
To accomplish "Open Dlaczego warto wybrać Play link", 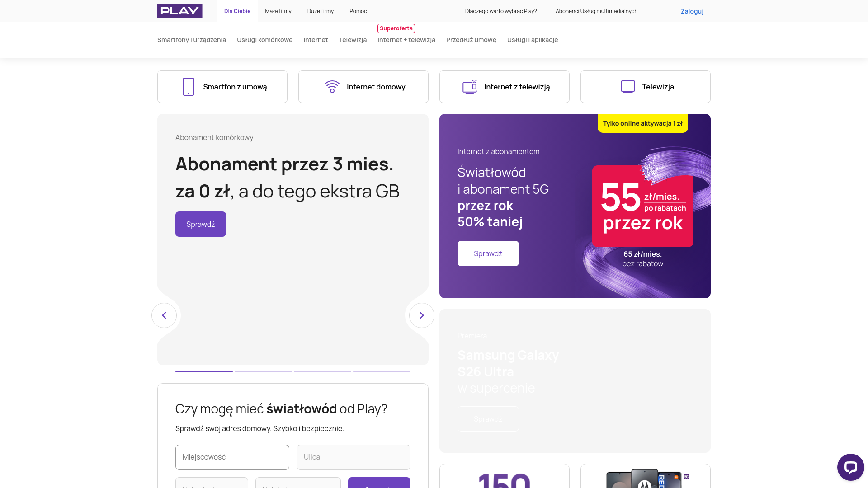I will [501, 11].
